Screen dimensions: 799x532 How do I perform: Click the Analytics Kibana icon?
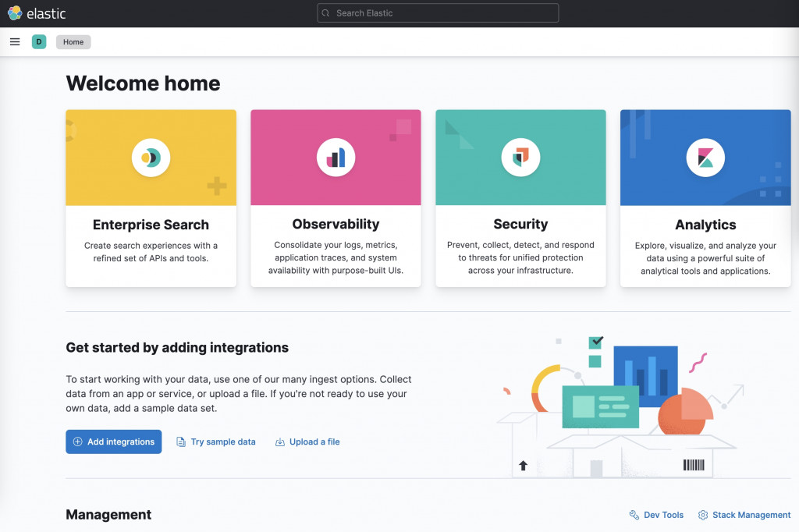pos(705,158)
